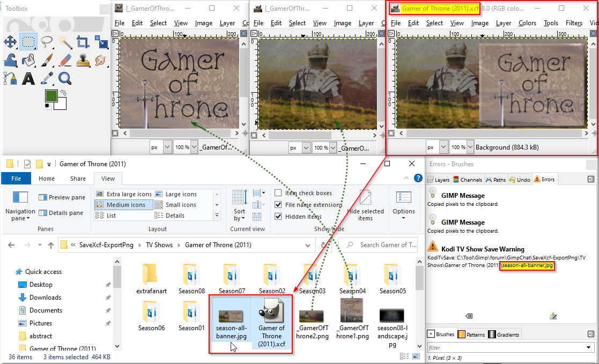Image resolution: width=599 pixels, height=364 pixels.
Task: Select the Zoom magnifier tool
Action: (x=65, y=78)
